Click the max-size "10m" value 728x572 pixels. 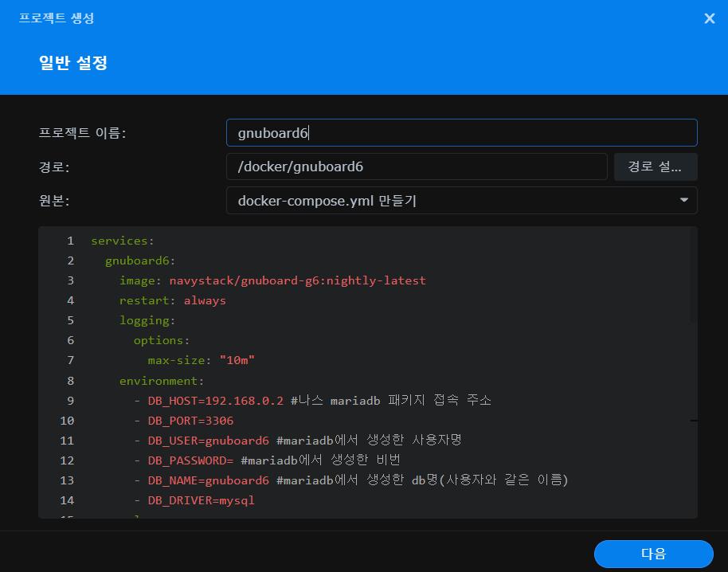[237, 360]
